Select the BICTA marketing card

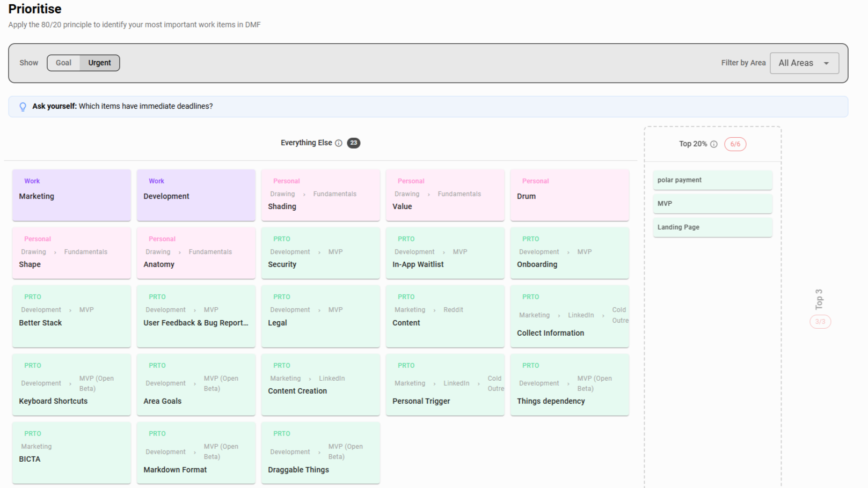click(71, 453)
